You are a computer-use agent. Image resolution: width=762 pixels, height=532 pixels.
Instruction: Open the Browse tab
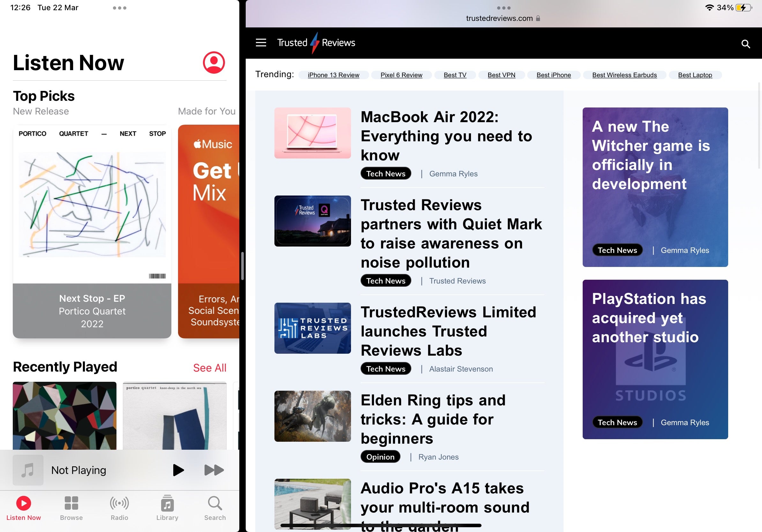71,508
